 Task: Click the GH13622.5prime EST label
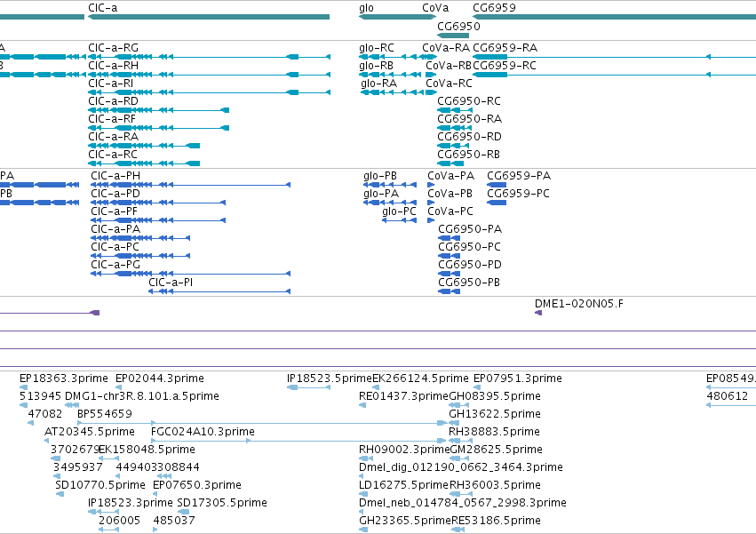495,414
